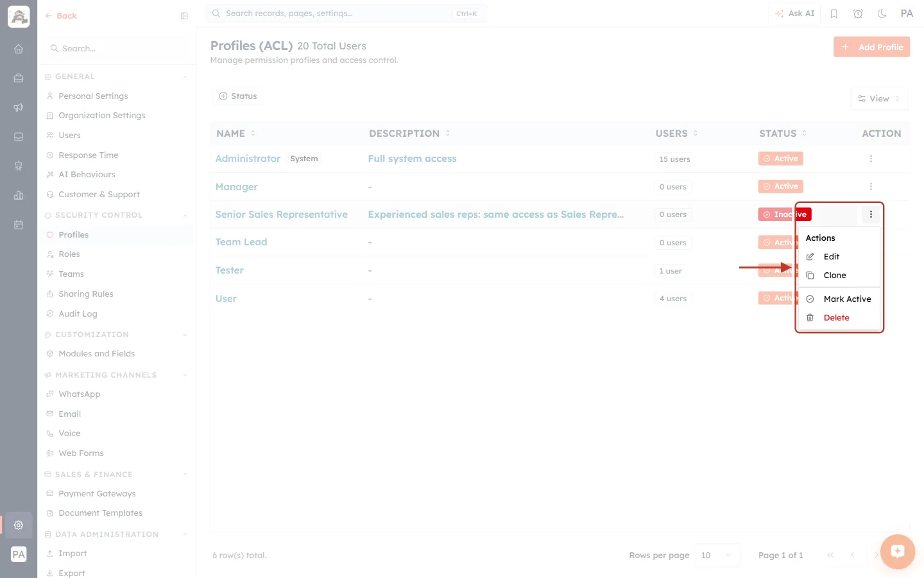This screenshot has height=578, width=924.
Task: Click the bar chart reports icon
Action: click(x=19, y=195)
